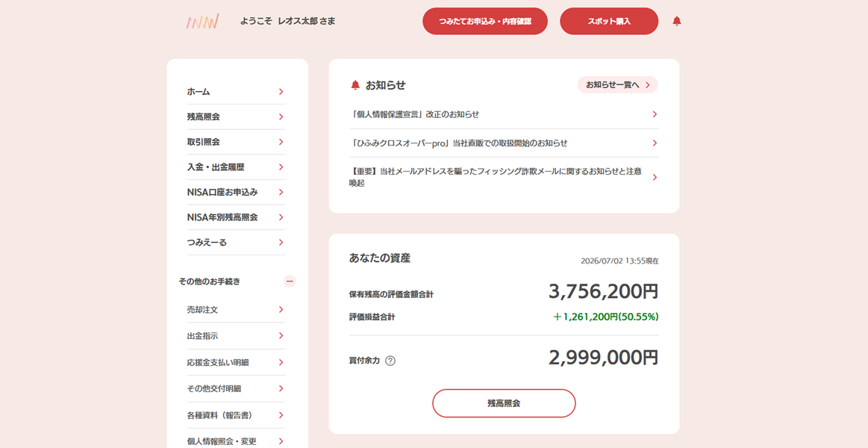
Task: Open 出金指示 in the sidebar
Action: pos(235,336)
